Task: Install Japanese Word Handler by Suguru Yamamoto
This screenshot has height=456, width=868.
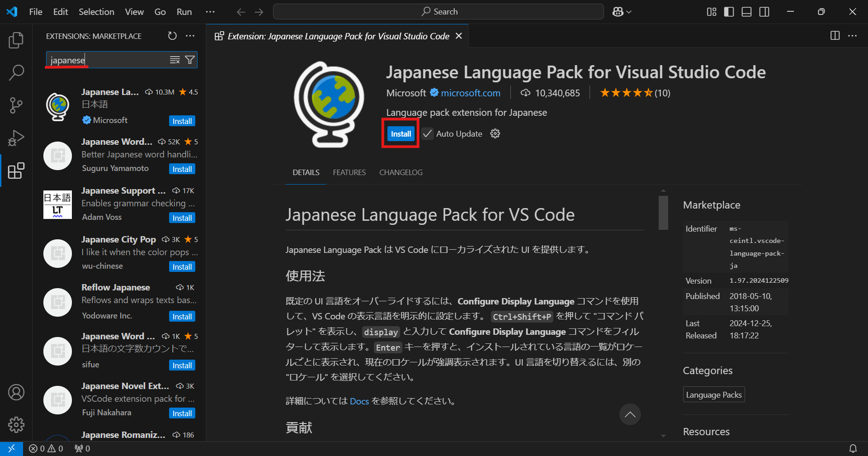Action: click(182, 169)
